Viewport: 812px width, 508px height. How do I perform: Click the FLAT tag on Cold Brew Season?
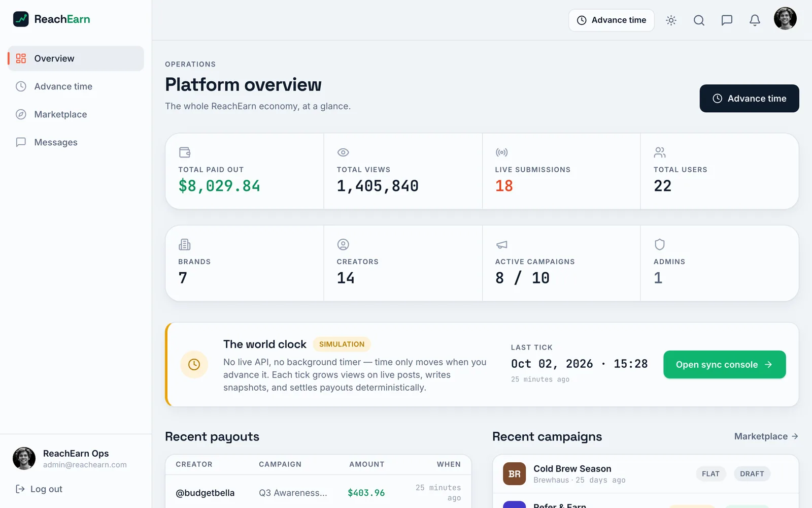point(710,474)
